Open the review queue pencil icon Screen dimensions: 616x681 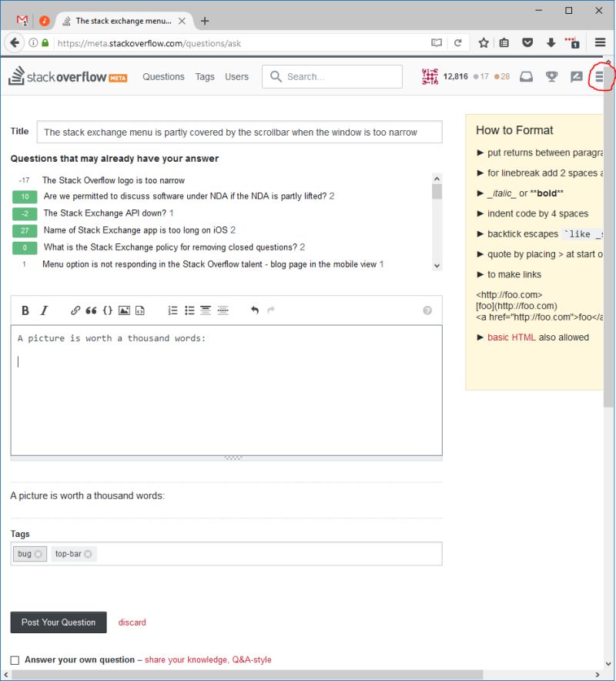tap(575, 76)
